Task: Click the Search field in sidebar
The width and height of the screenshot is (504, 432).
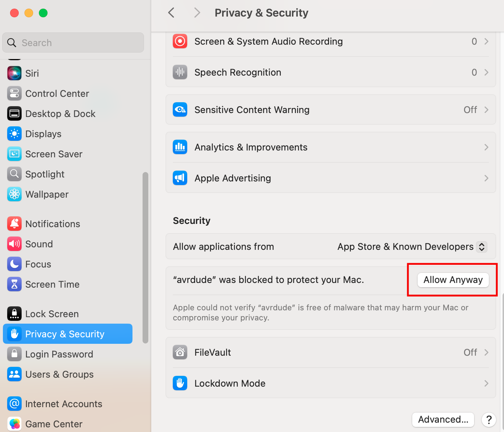Action: 73,42
